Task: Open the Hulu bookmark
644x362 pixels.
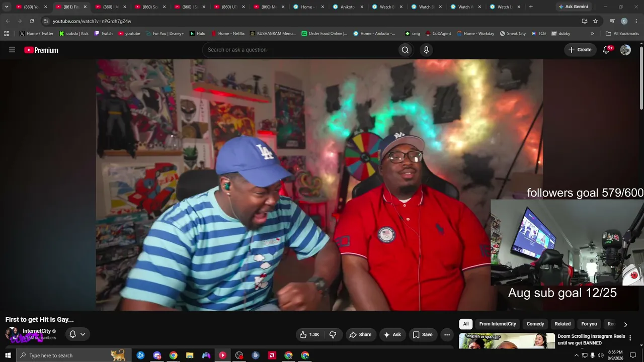Action: click(197, 34)
